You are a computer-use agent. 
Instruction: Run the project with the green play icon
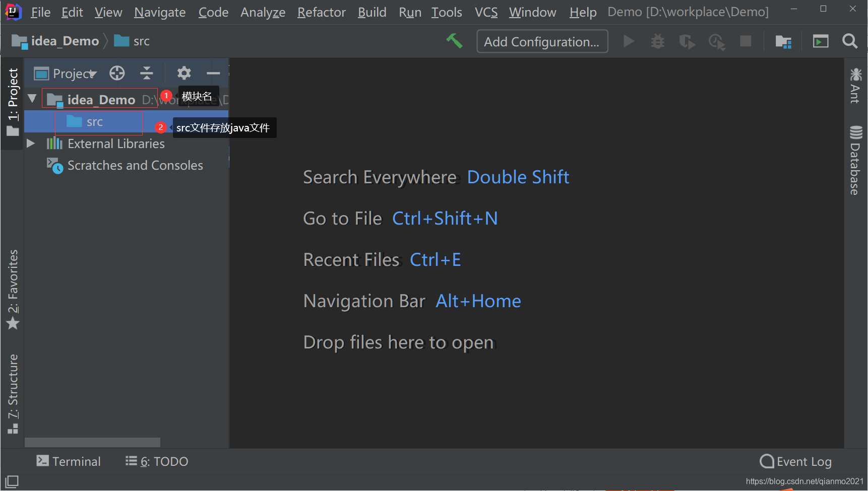(629, 41)
